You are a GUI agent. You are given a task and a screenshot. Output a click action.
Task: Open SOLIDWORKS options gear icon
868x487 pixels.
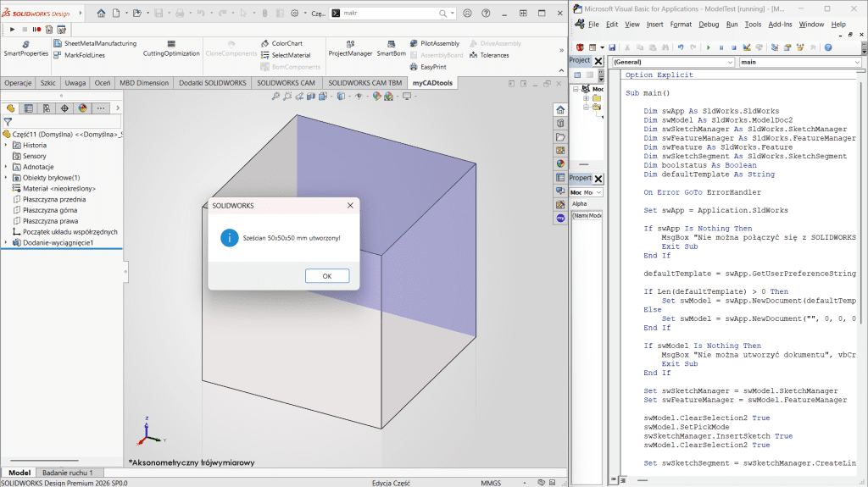pos(294,14)
